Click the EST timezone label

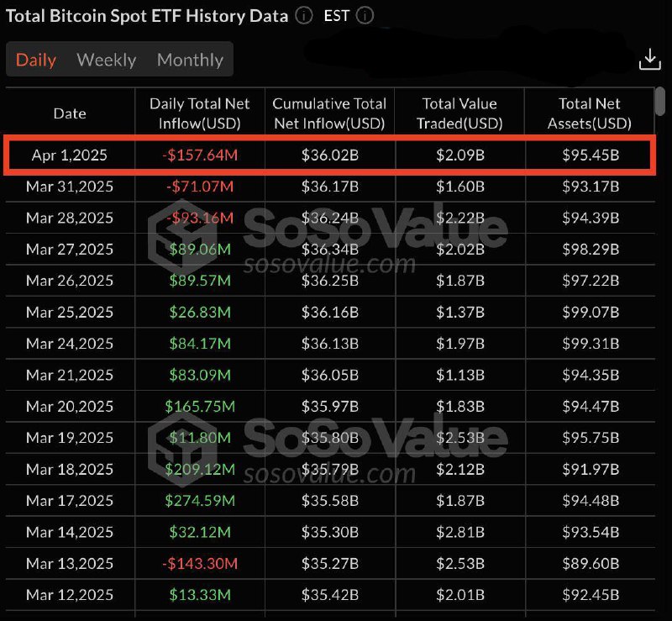[337, 16]
